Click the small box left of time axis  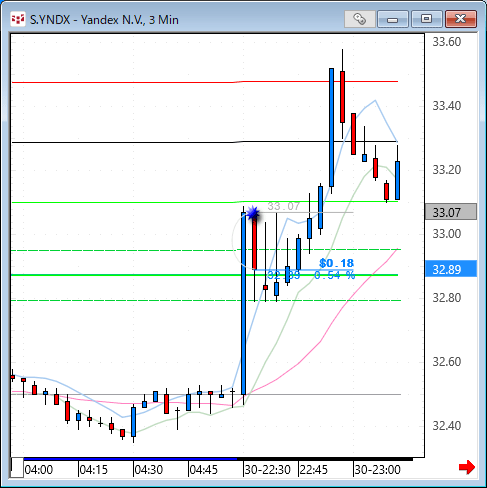[17, 468]
